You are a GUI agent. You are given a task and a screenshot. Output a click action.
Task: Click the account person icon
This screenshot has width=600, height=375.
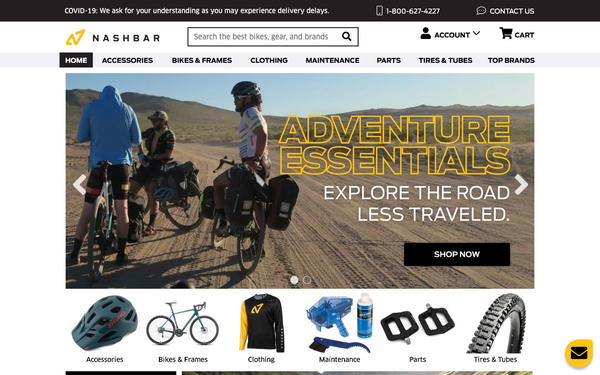[x=426, y=33]
